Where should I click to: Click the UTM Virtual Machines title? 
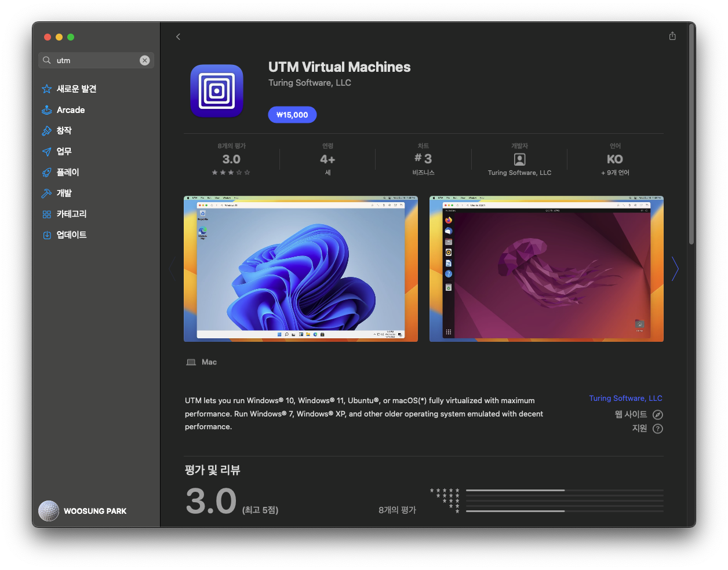pyautogui.click(x=339, y=67)
